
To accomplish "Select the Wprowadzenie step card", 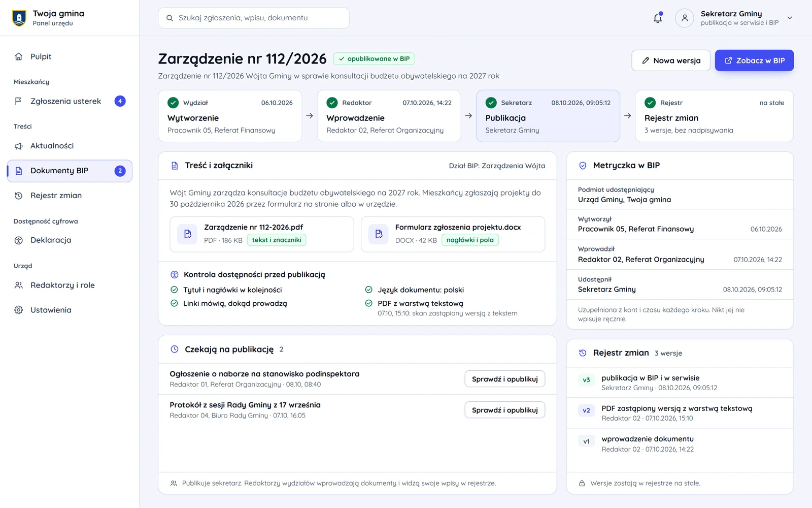I will (389, 116).
